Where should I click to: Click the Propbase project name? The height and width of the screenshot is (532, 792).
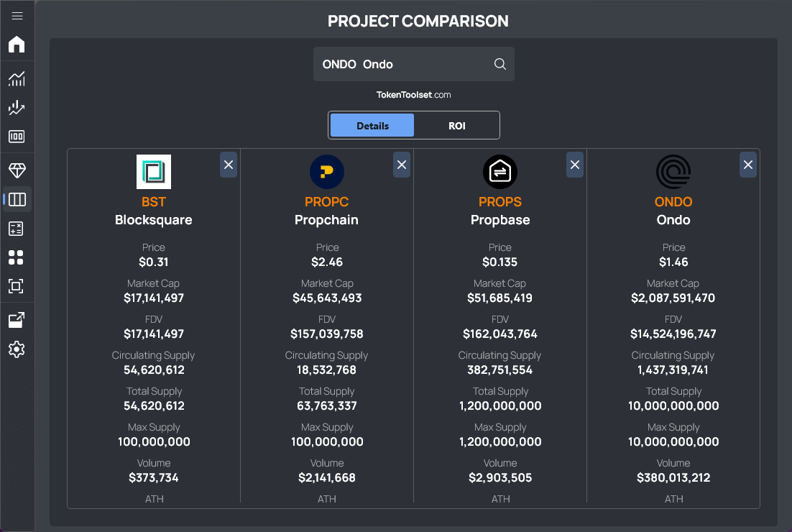point(500,220)
